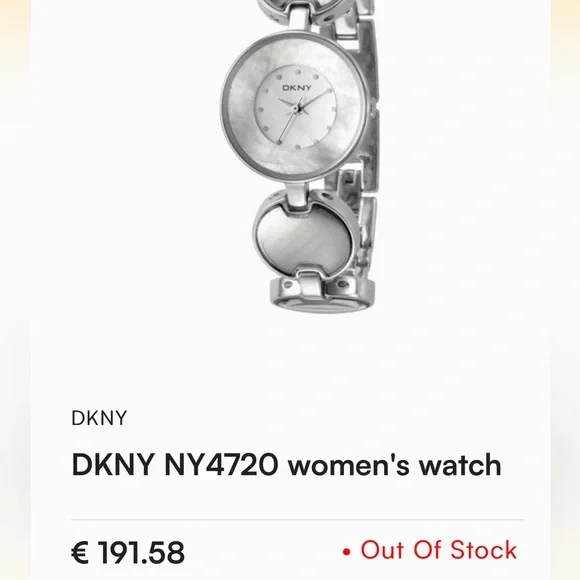The height and width of the screenshot is (580, 580).
Task: Click the words women's watch in the title
Action: click(x=395, y=465)
